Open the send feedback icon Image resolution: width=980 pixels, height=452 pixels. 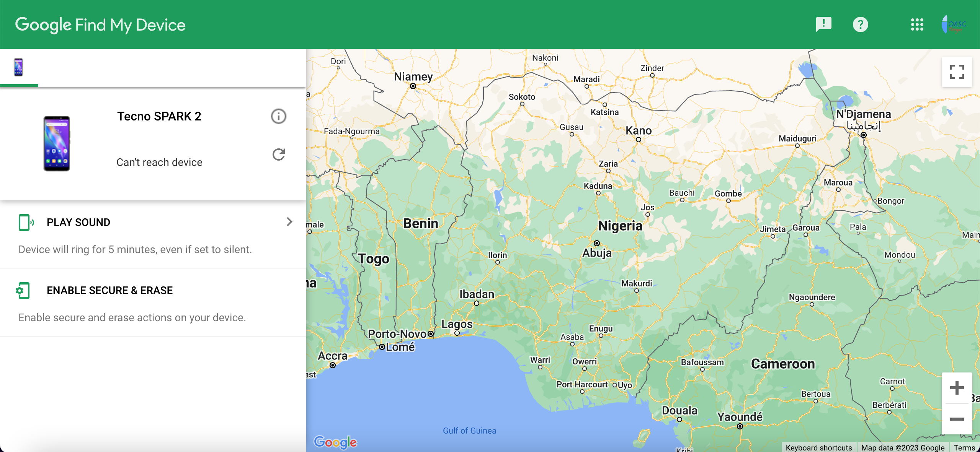coord(823,24)
